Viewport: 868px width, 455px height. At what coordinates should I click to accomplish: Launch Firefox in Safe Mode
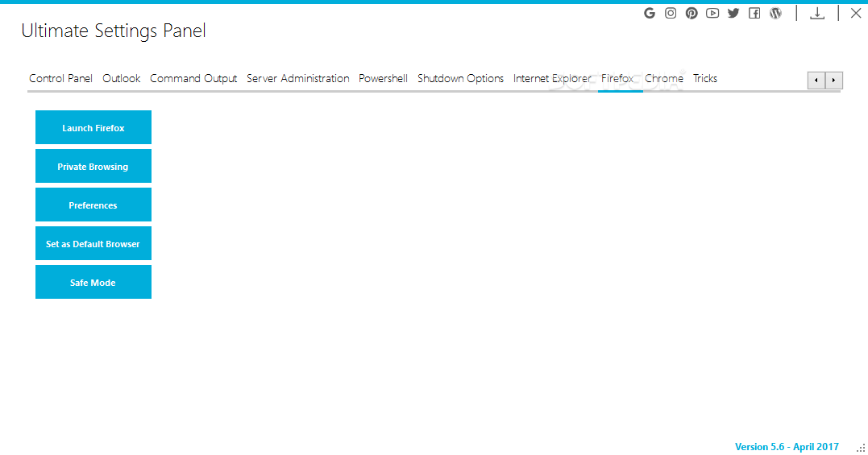(93, 282)
